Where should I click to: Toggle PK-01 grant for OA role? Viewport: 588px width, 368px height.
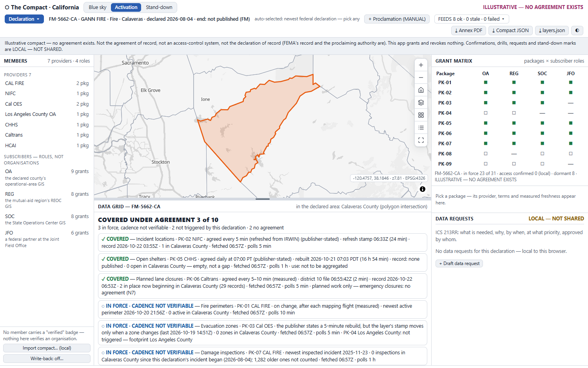(x=486, y=83)
